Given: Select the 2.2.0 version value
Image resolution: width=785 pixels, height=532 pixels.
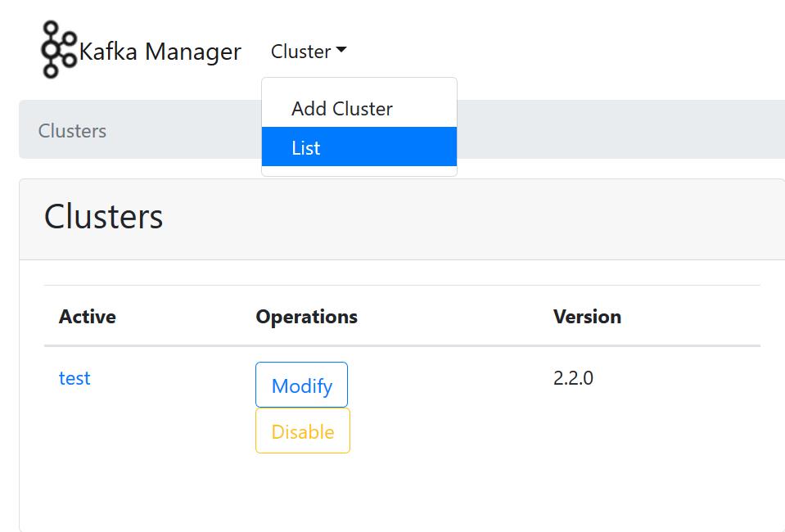Looking at the screenshot, I should click(573, 378).
